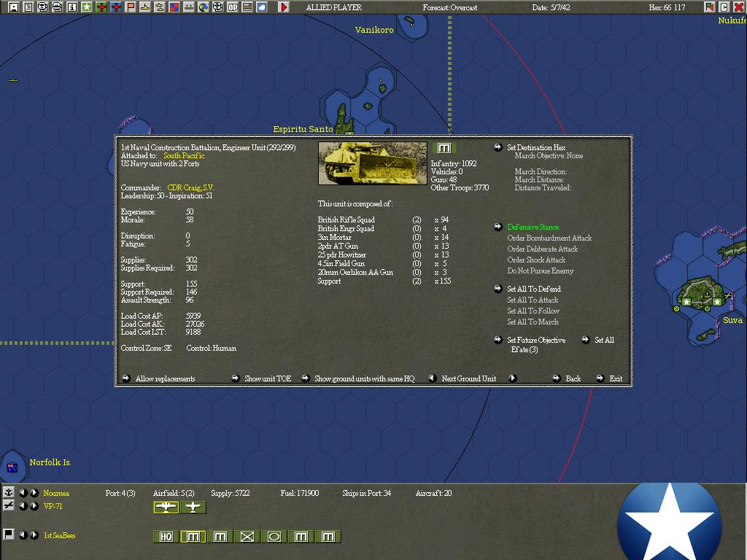Select the armor oval unit icon
This screenshot has width=747, height=560.
[x=274, y=537]
